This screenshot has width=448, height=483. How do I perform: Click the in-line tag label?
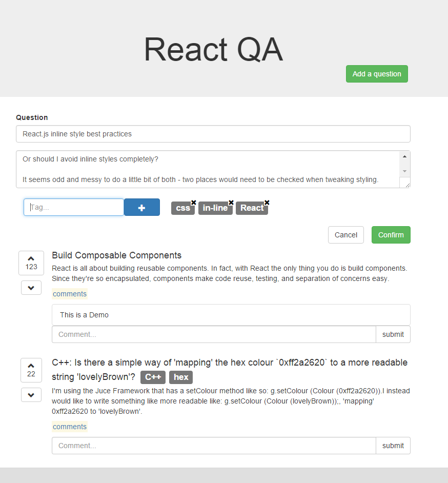215,208
